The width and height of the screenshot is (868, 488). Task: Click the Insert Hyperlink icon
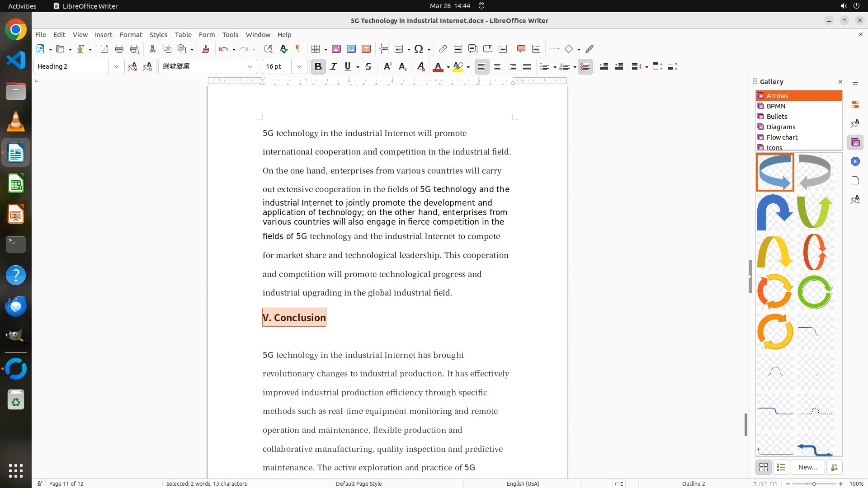[x=443, y=49]
